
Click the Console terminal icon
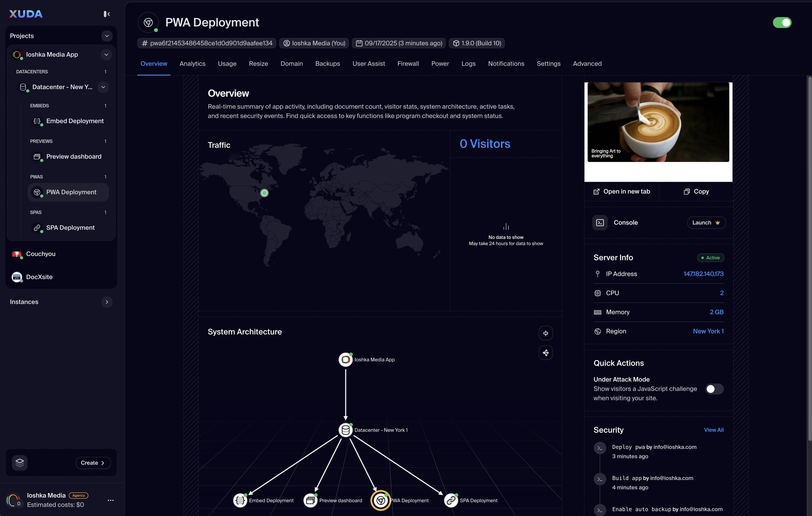[x=600, y=223]
